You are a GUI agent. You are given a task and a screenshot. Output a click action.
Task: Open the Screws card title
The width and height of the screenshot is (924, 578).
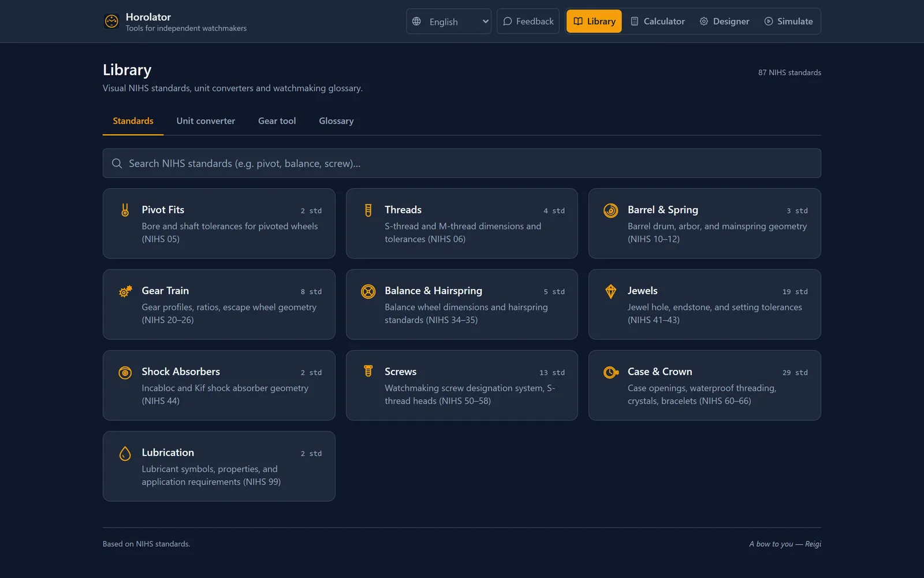[400, 372]
